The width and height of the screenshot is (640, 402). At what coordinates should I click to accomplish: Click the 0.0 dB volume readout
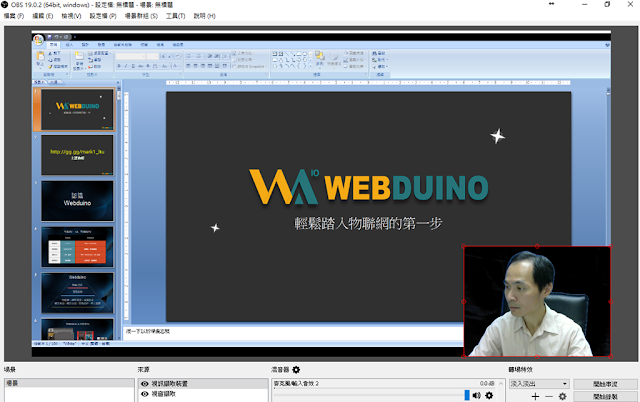click(487, 383)
